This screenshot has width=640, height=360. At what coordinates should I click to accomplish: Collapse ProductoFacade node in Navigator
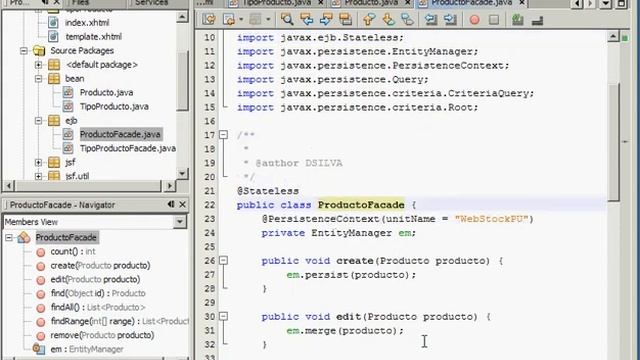pos(9,237)
